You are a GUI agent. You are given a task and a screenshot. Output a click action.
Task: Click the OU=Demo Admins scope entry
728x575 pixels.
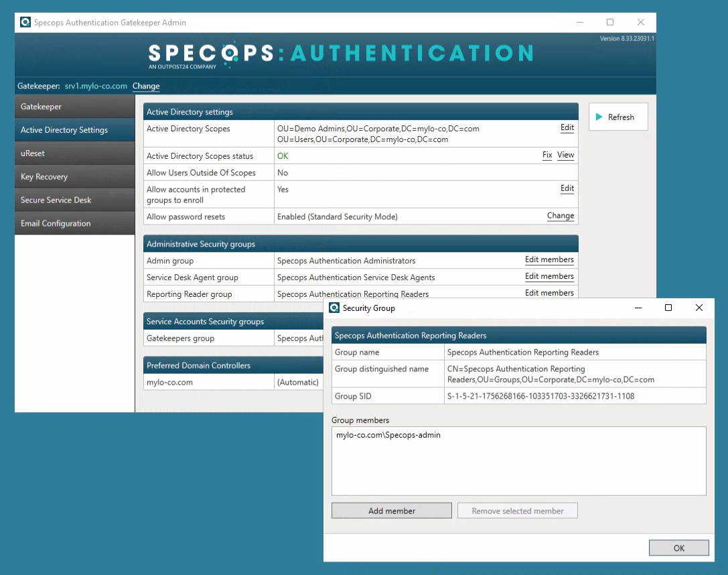pos(378,129)
